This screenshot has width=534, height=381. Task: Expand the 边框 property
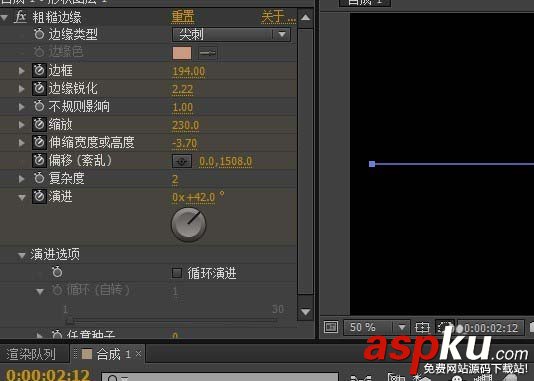pyautogui.click(x=21, y=71)
